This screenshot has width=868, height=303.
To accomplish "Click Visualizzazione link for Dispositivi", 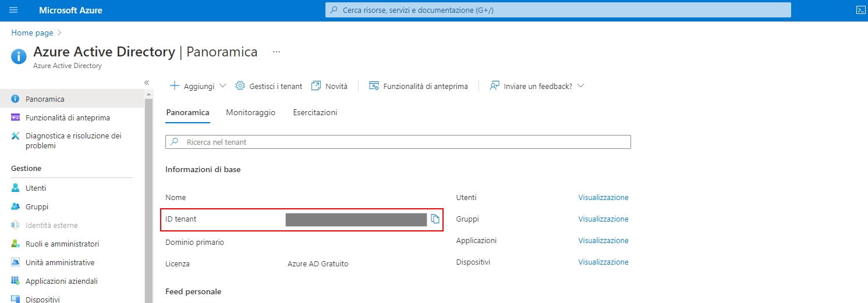I will pos(603,262).
